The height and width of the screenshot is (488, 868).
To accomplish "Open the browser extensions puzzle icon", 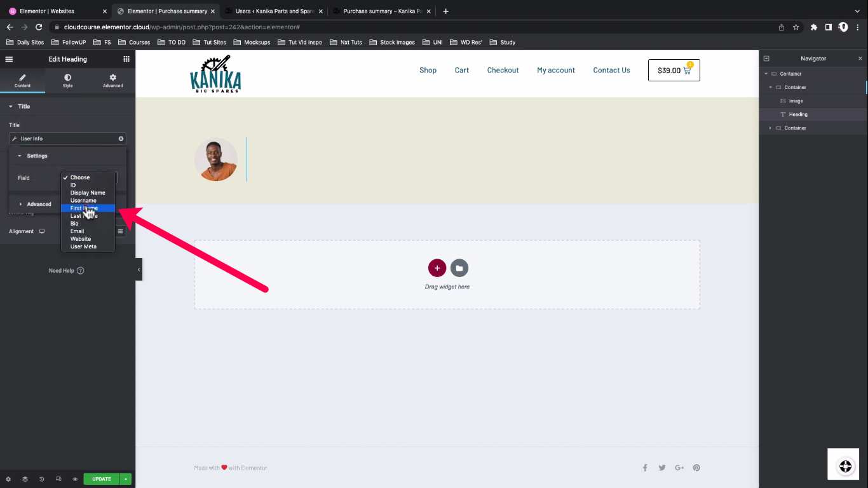I will (813, 27).
